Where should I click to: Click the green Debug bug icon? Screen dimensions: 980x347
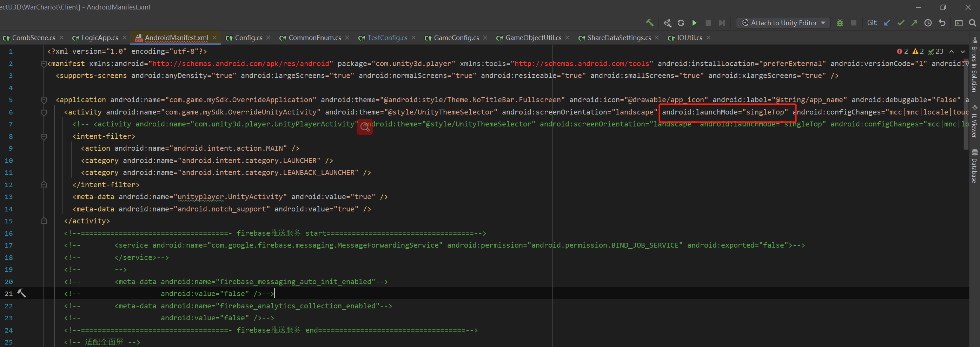(840, 23)
